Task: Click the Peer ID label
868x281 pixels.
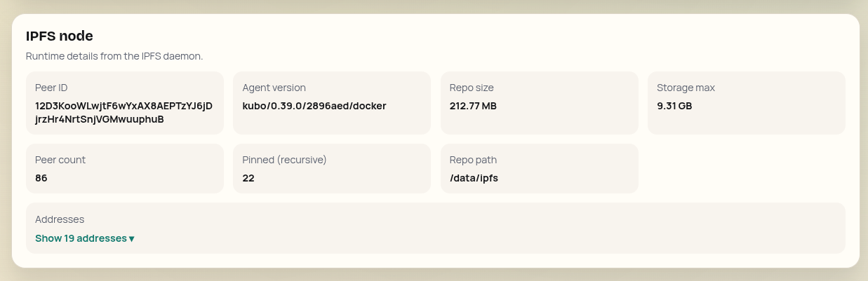Action: pos(51,88)
